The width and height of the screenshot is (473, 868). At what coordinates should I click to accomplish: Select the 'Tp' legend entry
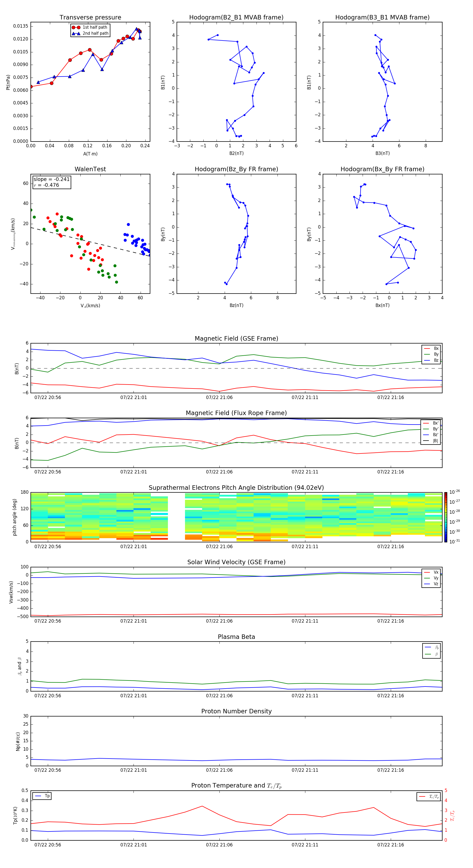(x=42, y=796)
